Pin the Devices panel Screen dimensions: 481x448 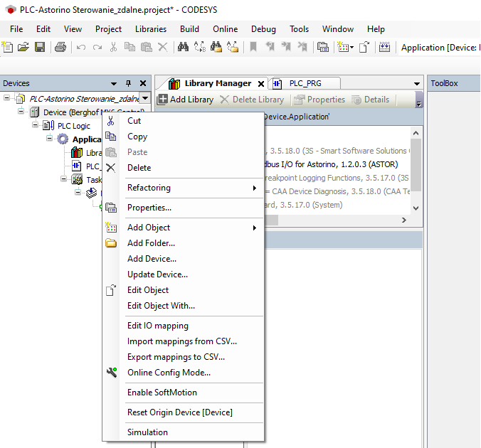tap(129, 83)
